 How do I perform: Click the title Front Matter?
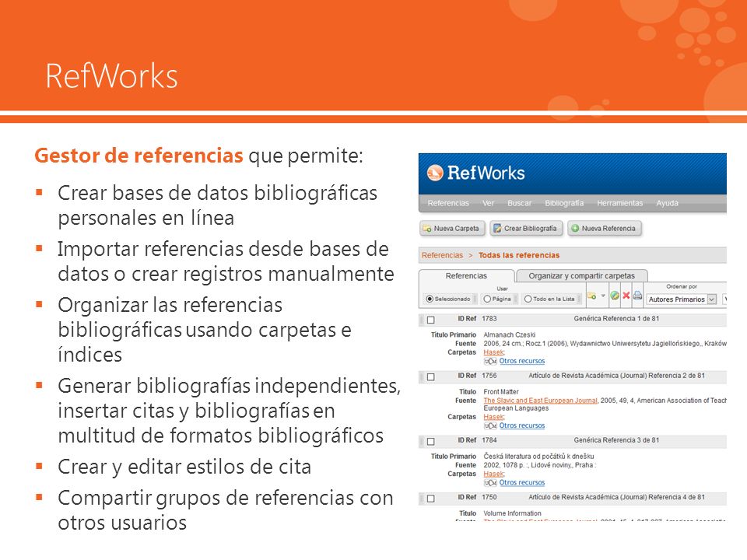point(500,392)
